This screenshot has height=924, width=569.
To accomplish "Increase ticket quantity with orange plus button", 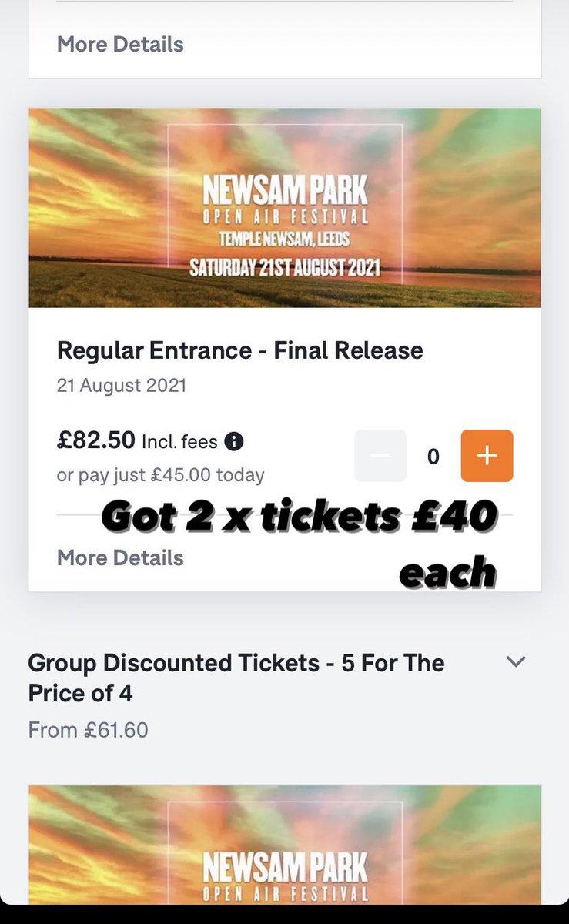I will click(487, 456).
